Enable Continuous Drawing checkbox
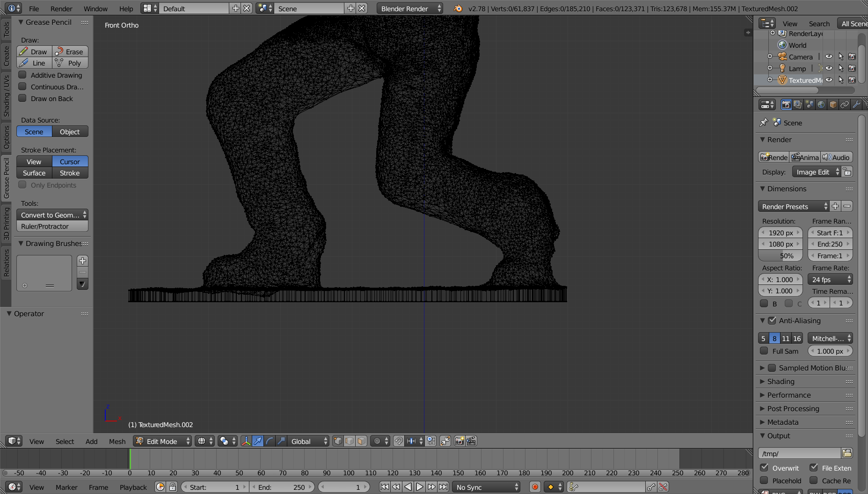The width and height of the screenshot is (868, 494). tap(22, 87)
